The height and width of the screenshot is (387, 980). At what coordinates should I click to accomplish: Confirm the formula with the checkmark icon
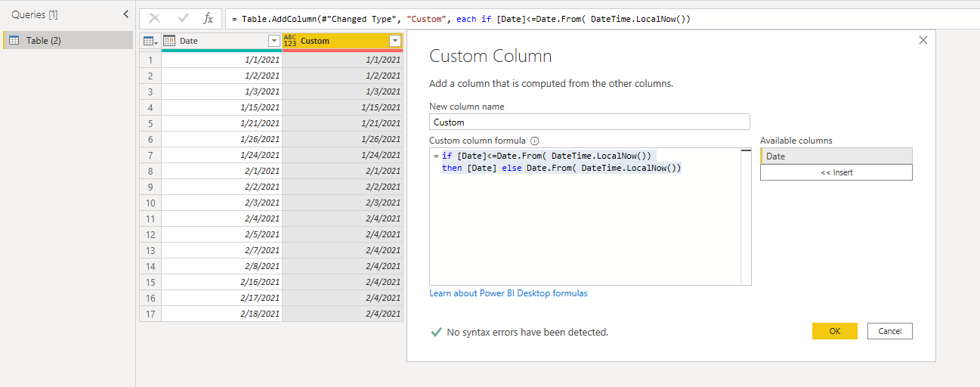click(x=182, y=19)
